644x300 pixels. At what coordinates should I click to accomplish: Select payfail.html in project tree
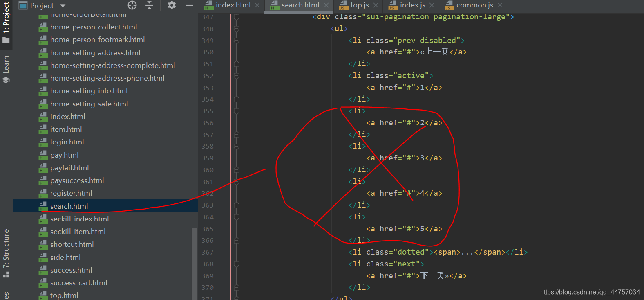pyautogui.click(x=69, y=168)
